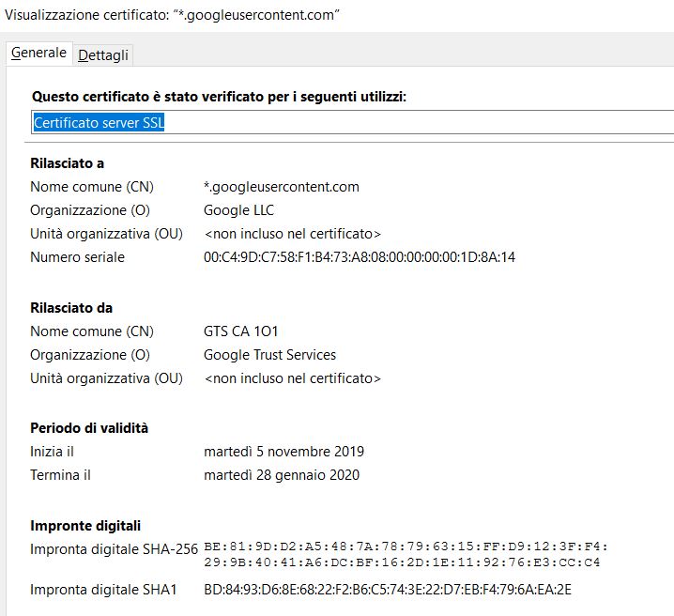
Task: Select the Generale tab
Action: (x=38, y=54)
